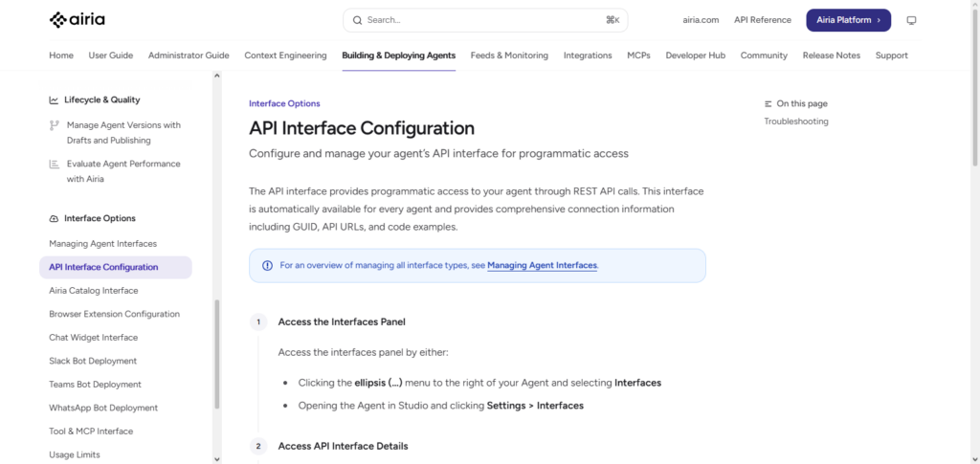Viewport: 980px width, 464px height.
Task: Click the main page scrollbar thumb
Action: (x=975, y=87)
